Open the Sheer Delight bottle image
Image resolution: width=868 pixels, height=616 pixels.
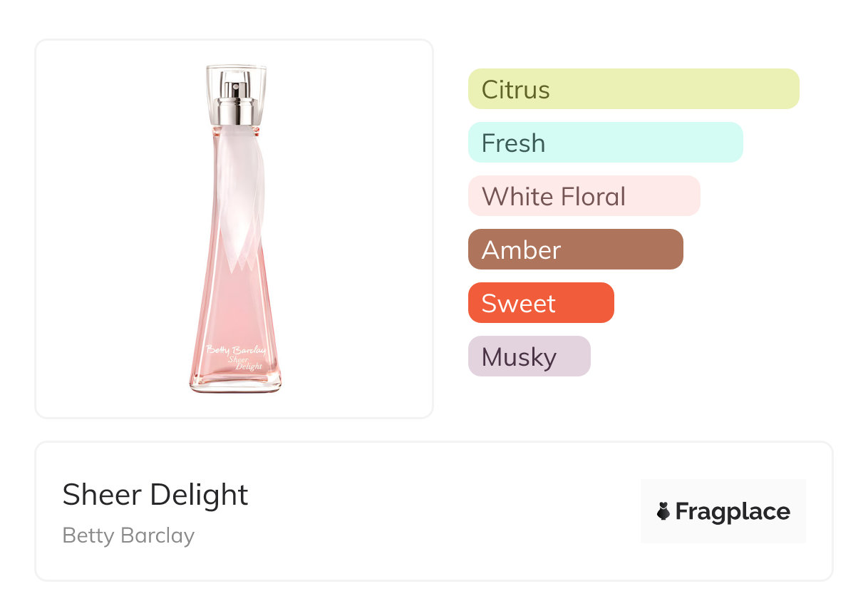coord(234,228)
